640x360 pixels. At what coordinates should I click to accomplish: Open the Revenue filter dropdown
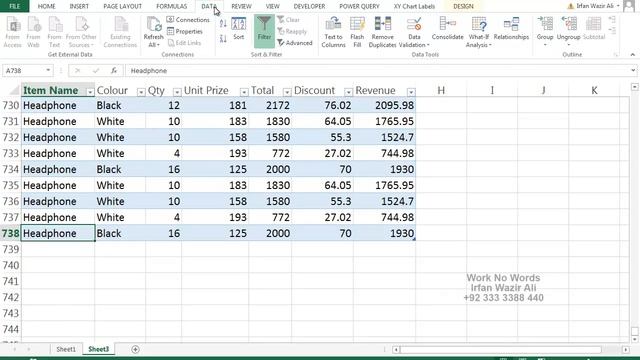411,92
